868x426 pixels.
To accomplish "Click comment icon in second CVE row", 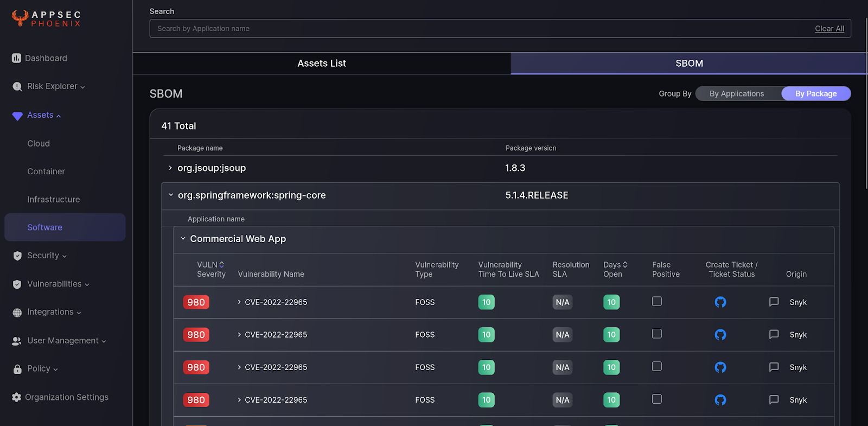I will point(774,334).
